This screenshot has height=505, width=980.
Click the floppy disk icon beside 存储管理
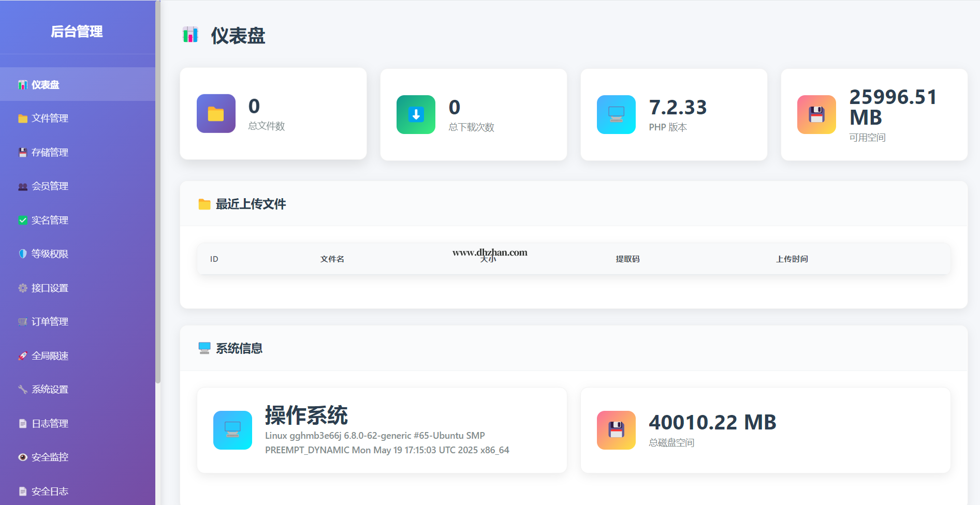coord(23,153)
